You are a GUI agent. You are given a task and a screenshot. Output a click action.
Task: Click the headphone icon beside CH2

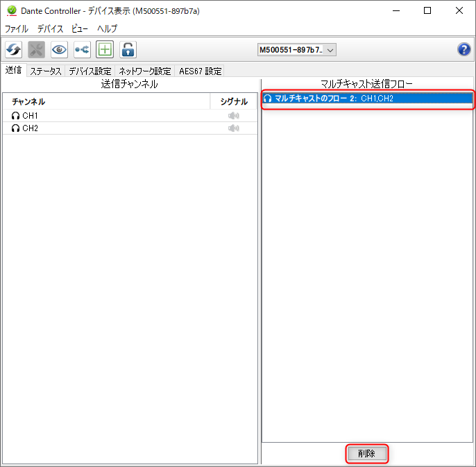click(x=15, y=128)
